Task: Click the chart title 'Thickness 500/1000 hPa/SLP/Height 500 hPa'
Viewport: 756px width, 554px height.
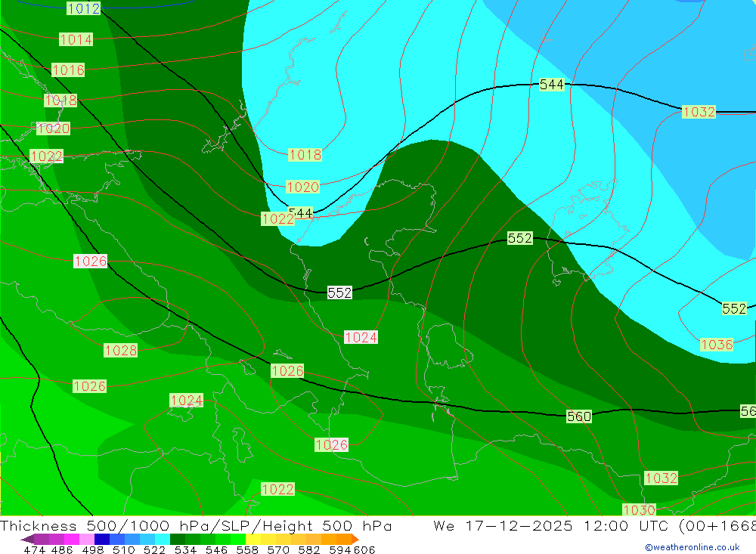Action: click(196, 525)
